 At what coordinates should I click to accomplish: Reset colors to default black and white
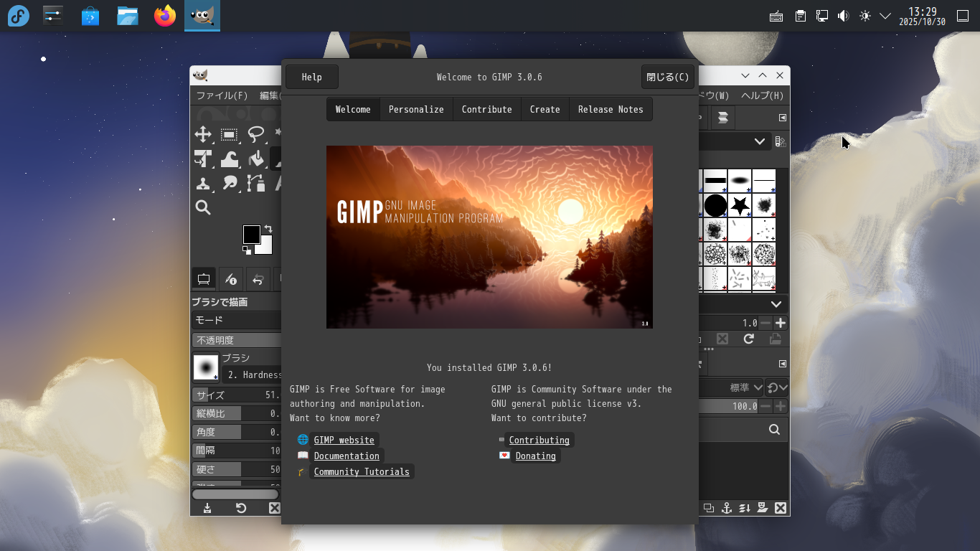click(247, 250)
